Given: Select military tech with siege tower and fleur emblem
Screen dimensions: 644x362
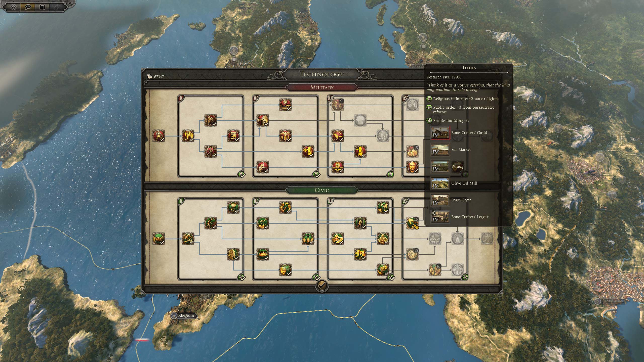Looking at the screenshot, I should tap(308, 152).
